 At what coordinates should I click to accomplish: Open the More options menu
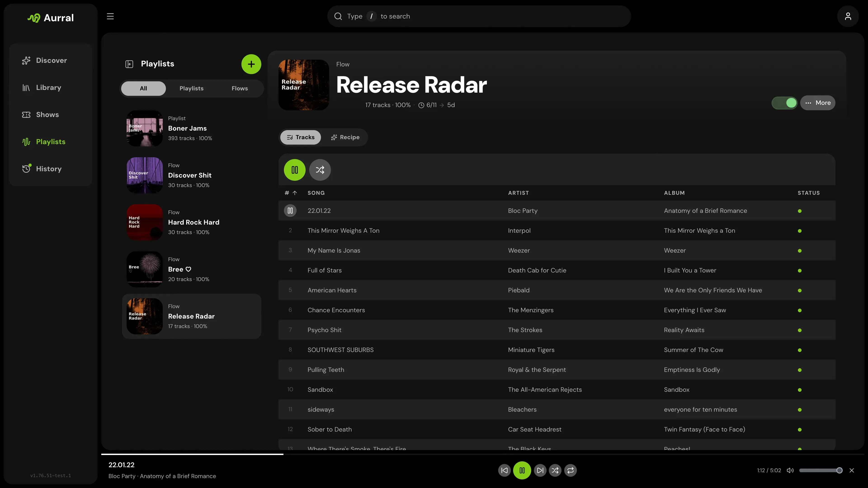click(818, 103)
